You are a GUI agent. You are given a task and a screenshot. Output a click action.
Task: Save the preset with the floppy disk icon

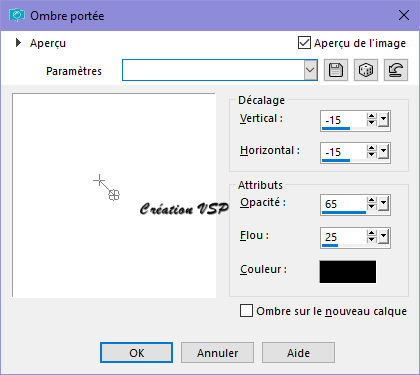coord(336,70)
